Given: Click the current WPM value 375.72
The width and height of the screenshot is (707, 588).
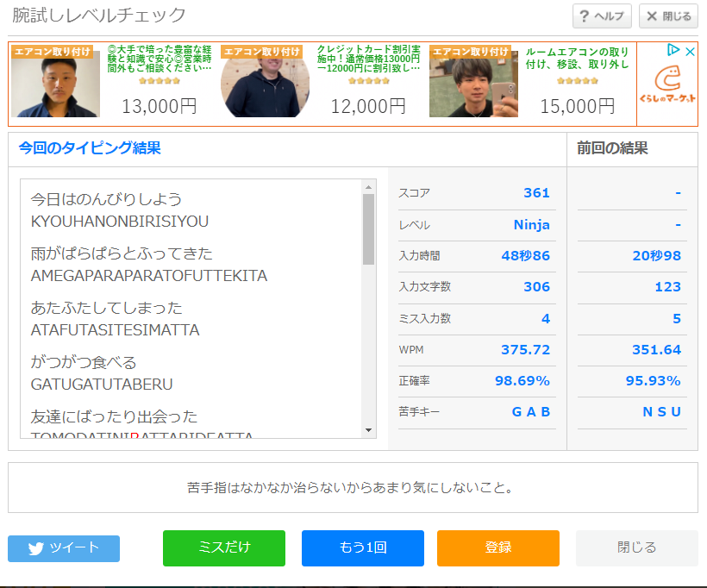Looking at the screenshot, I should coord(526,349).
